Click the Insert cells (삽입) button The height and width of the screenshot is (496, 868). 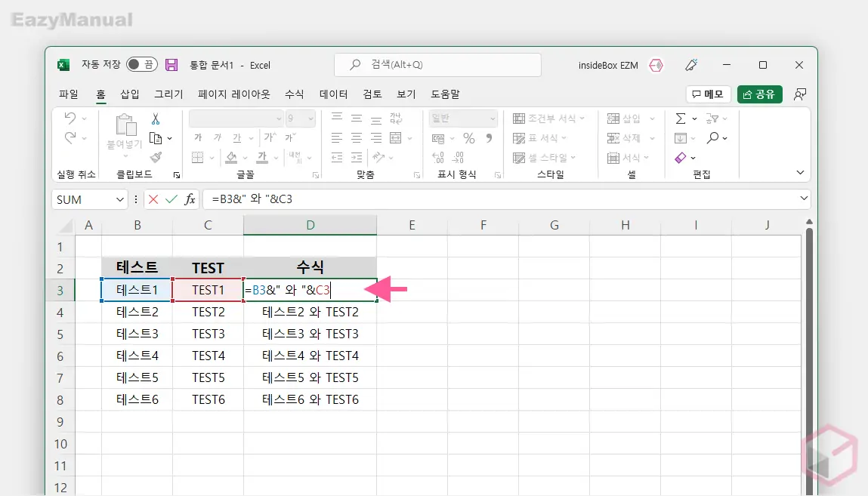631,119
